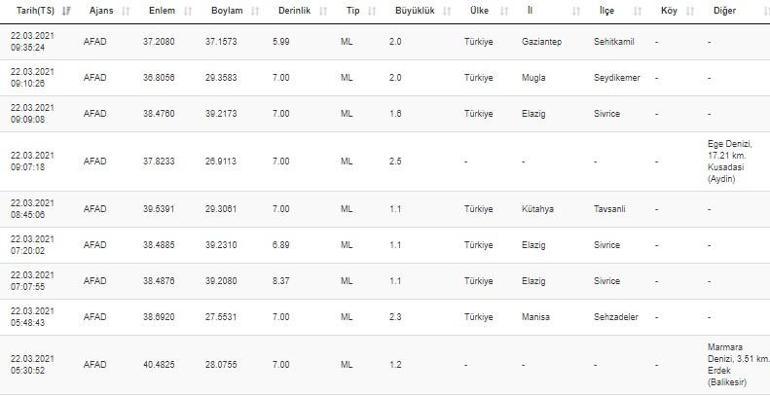Sort Derinlik column via its arrow icon
Viewport: 770px width, 396px height.
323,11
